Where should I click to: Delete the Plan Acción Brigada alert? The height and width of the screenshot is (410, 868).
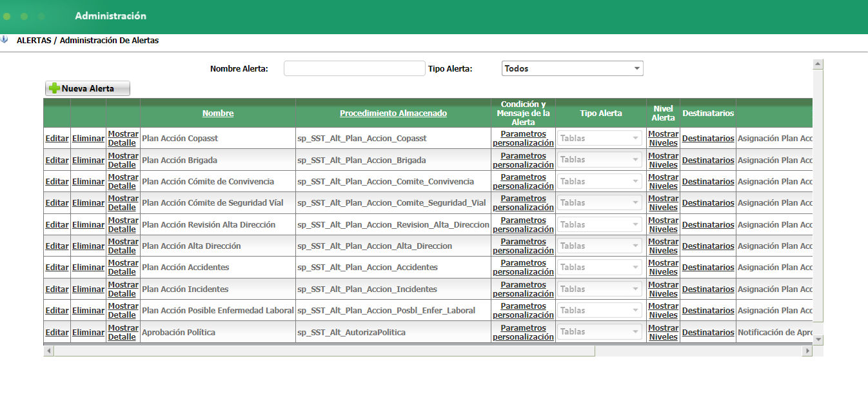coord(88,160)
